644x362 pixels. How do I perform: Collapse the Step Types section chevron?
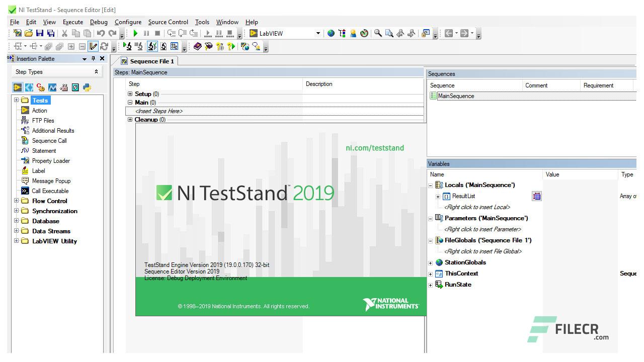pos(97,72)
